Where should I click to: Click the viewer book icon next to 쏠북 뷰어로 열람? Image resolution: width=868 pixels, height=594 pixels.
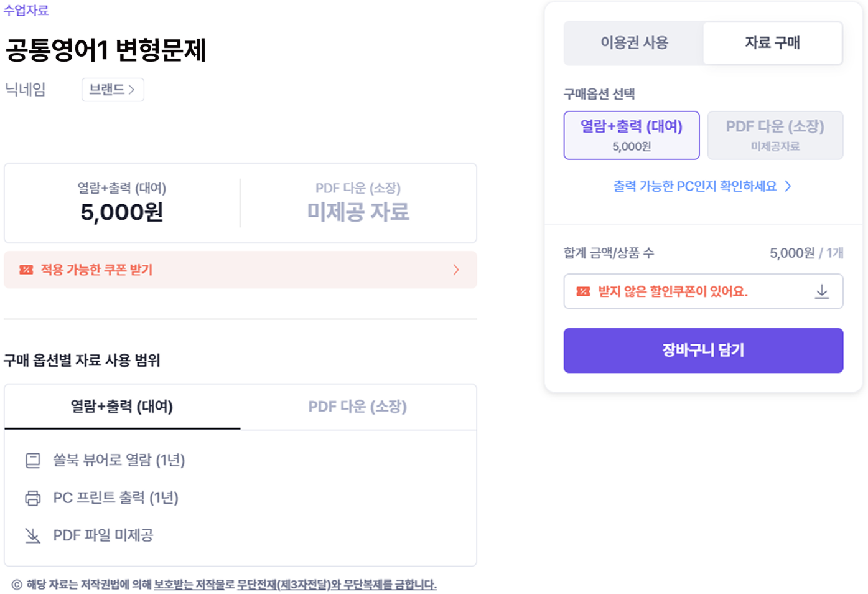pos(33,460)
